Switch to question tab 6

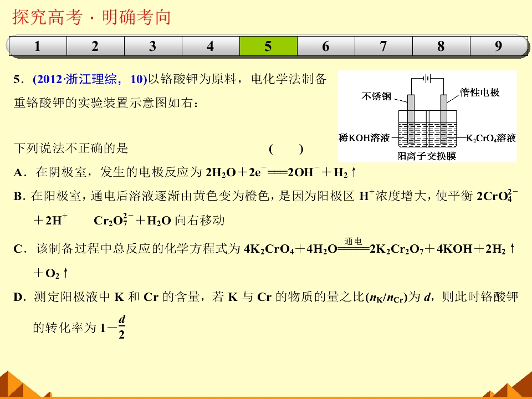tap(326, 46)
